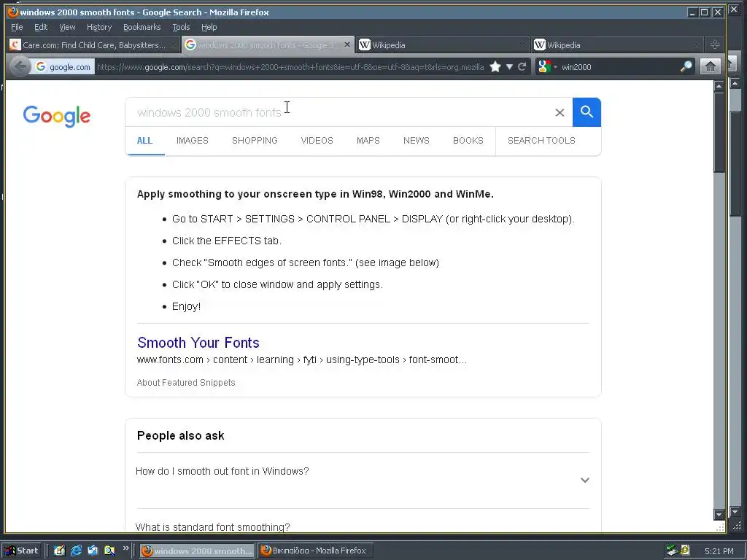The image size is (747, 560).
Task: Click the Google logo
Action: pyautogui.click(x=57, y=116)
